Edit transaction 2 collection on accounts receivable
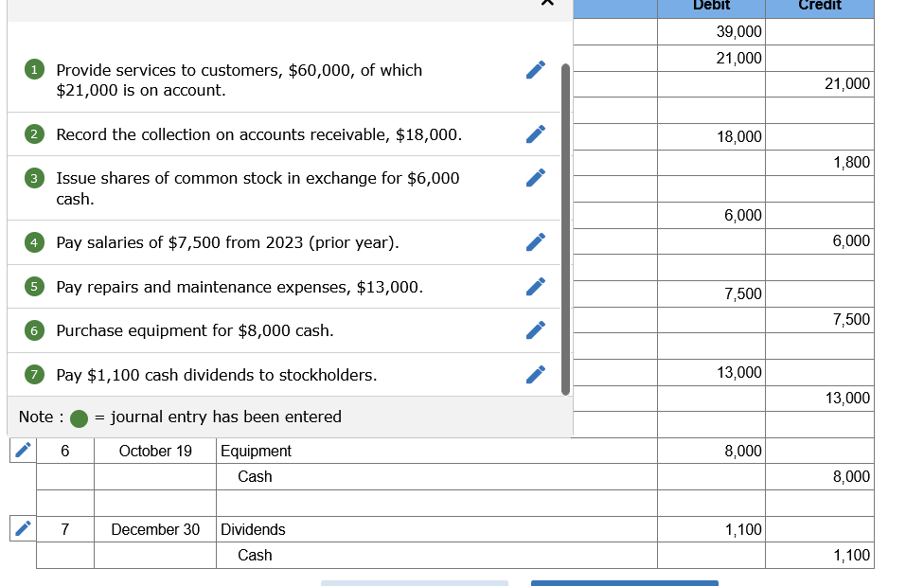This screenshot has width=924, height=586. point(536,134)
